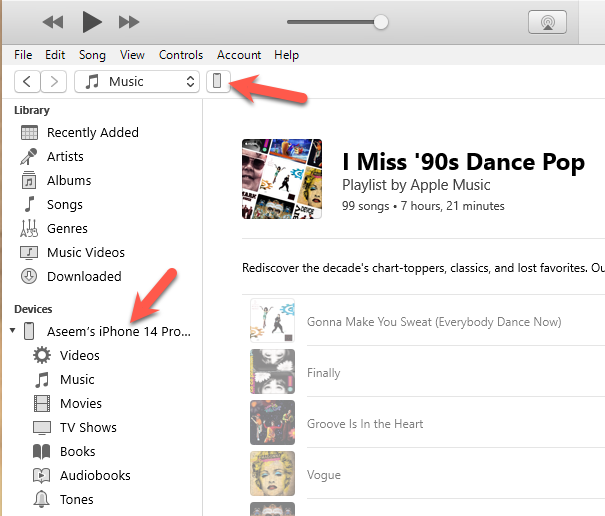605x516 pixels.
Task: Select the song Vogue
Action: [x=324, y=475]
